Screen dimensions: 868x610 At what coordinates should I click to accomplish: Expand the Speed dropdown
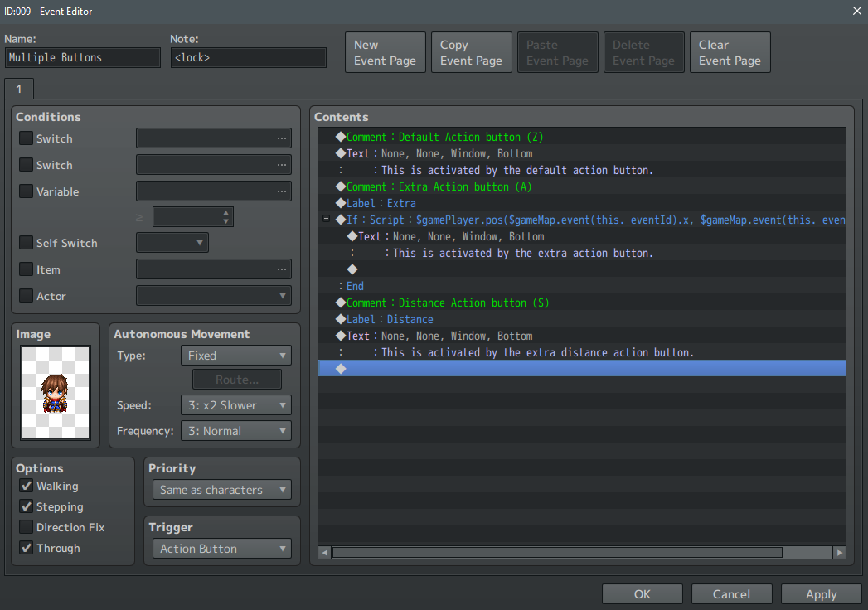point(235,405)
